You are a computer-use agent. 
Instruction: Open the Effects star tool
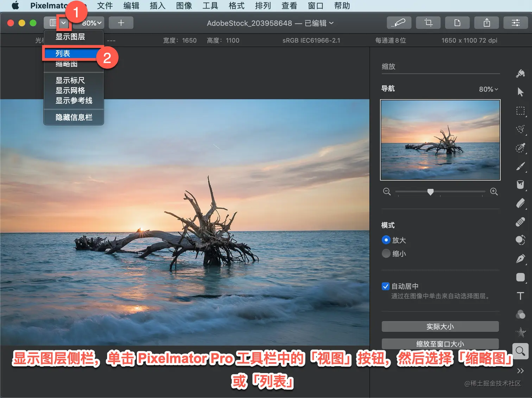(x=520, y=332)
